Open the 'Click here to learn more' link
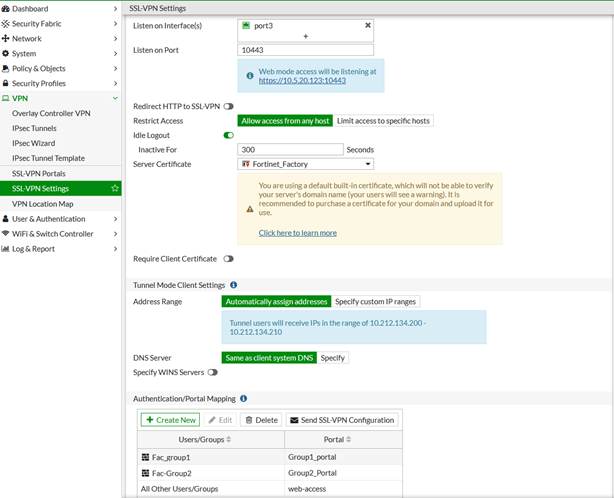 coord(297,233)
